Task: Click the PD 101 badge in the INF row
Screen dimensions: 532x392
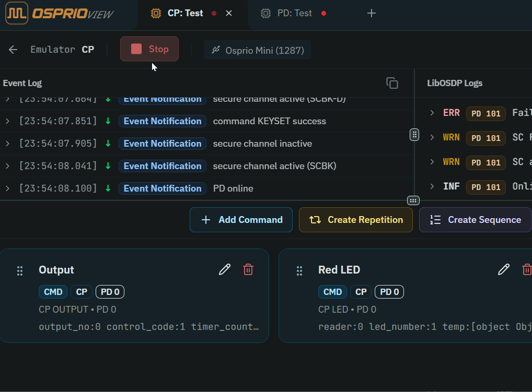Action: 486,187
